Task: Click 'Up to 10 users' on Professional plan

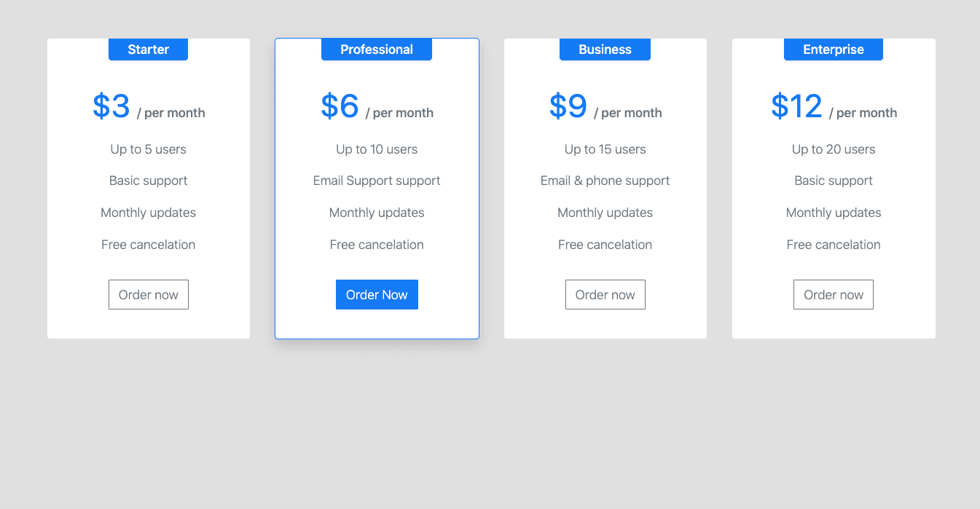Action: point(377,149)
